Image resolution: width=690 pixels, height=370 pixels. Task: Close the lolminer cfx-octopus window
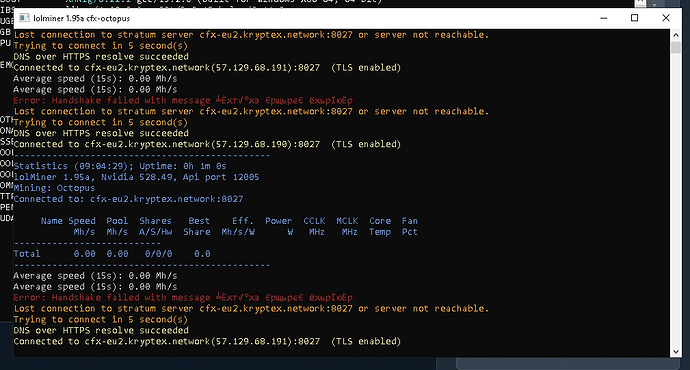tap(666, 18)
